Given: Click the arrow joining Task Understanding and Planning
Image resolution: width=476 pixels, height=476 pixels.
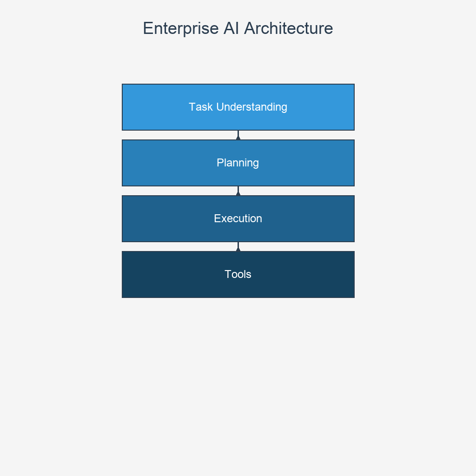Looking at the screenshot, I should pyautogui.click(x=238, y=135).
